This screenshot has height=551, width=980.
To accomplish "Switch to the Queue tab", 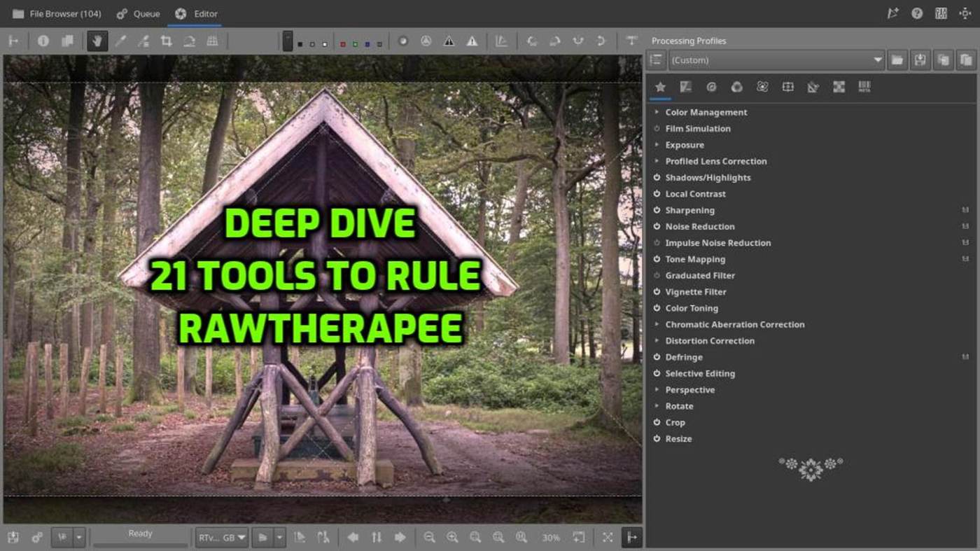I will coord(139,13).
